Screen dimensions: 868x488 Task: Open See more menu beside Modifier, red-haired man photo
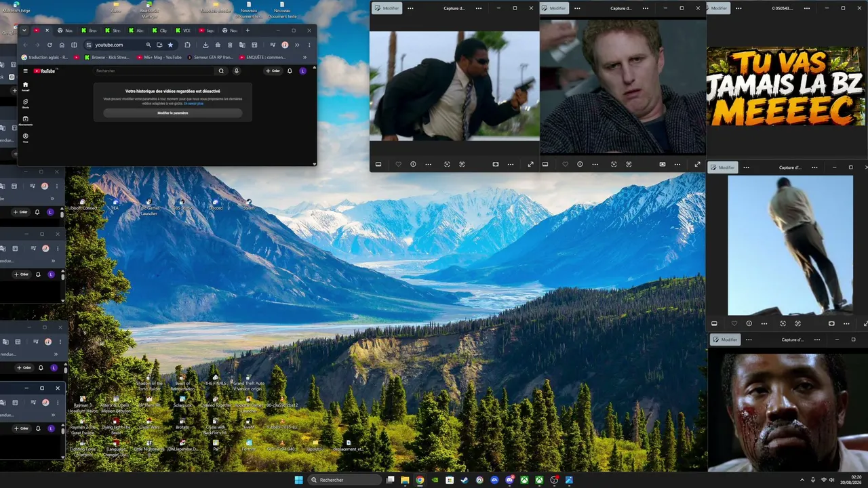[x=577, y=8]
